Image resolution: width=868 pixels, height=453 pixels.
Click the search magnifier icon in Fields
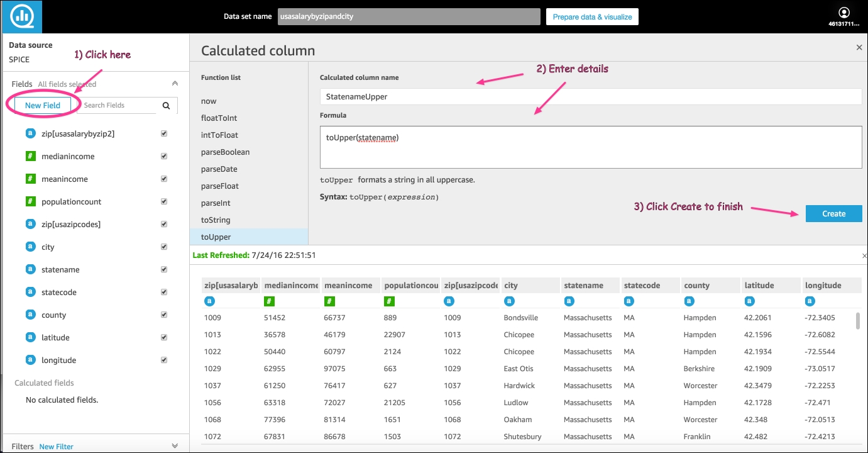pyautogui.click(x=166, y=106)
